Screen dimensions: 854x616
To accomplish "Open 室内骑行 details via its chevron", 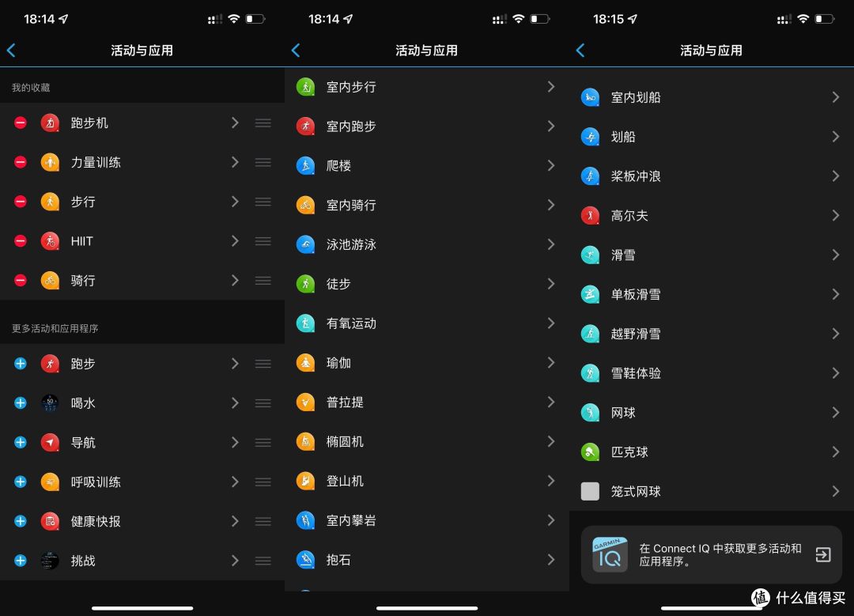I will [x=551, y=205].
